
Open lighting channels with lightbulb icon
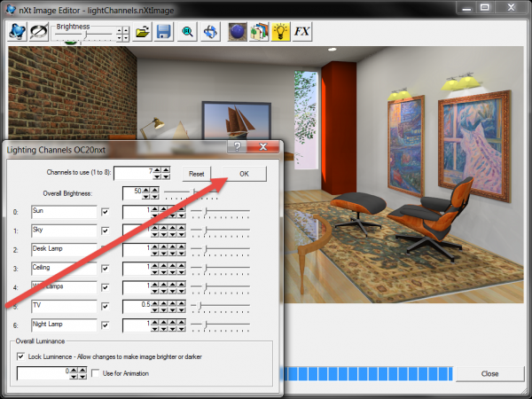(280, 32)
